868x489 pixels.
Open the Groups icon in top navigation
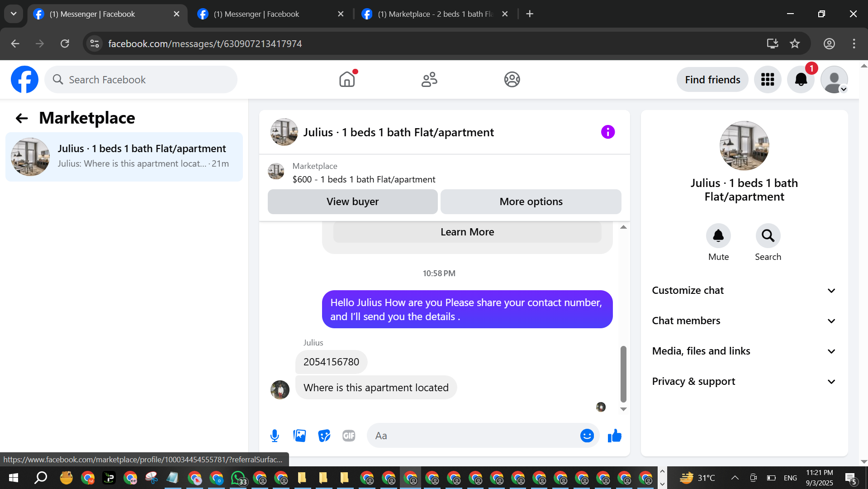click(512, 80)
